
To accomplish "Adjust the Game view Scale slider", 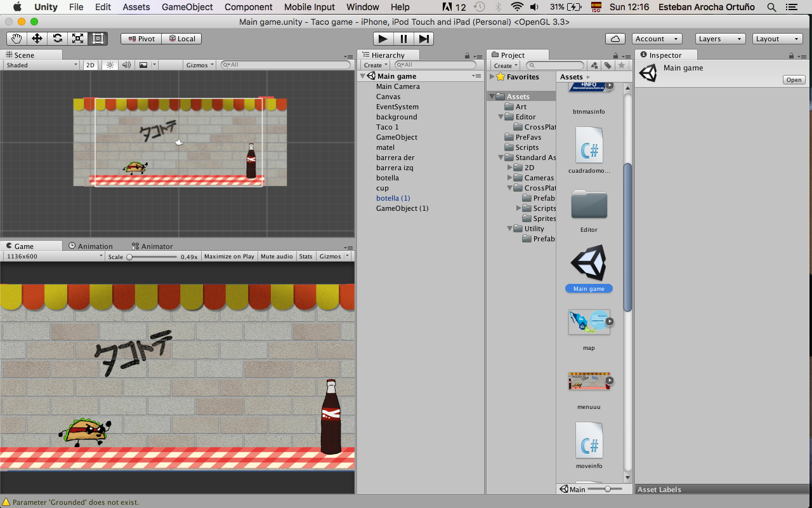I will (130, 257).
